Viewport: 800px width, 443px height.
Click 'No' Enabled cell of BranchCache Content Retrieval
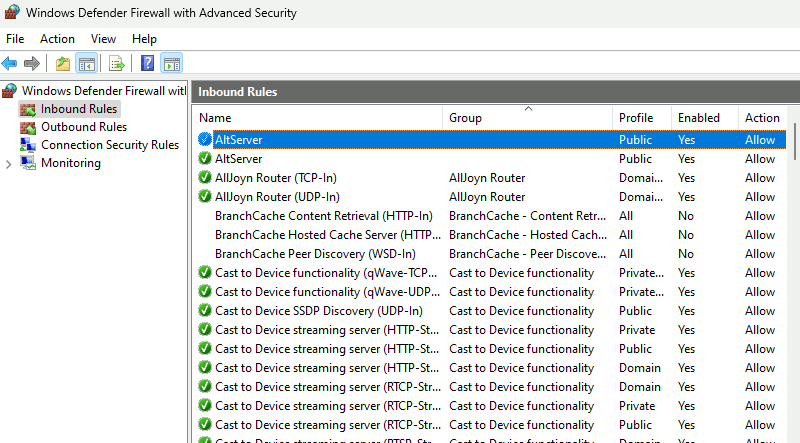tap(686, 216)
